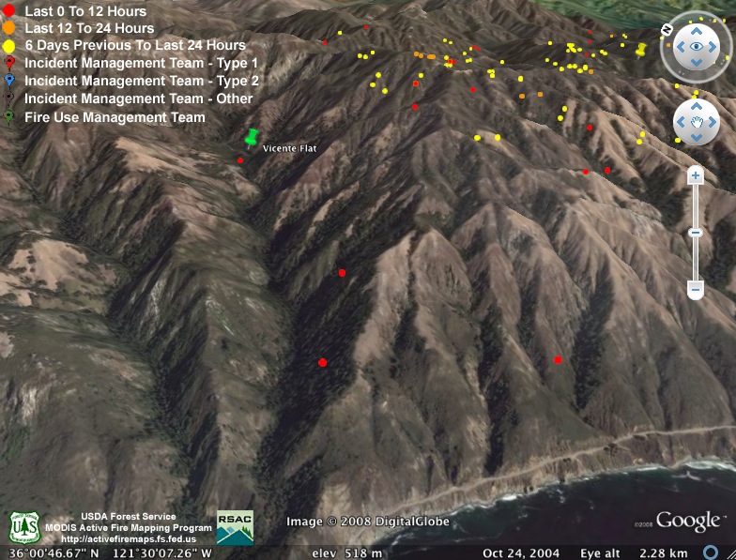
Task: Click the eye icon in look joystick center
Action: (696, 46)
